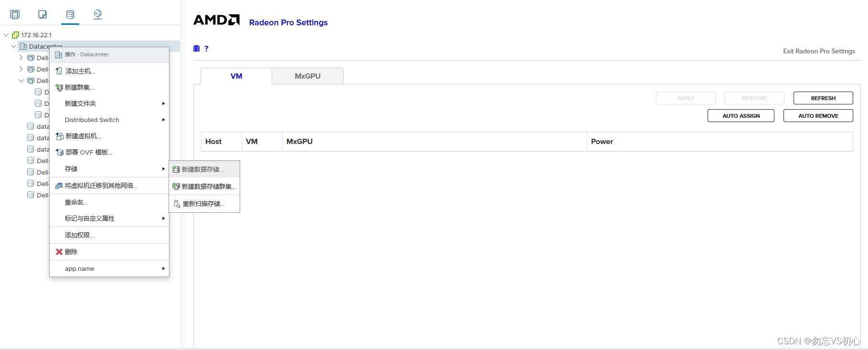
Task: Collapse the Datacenter tree node
Action: (13, 46)
